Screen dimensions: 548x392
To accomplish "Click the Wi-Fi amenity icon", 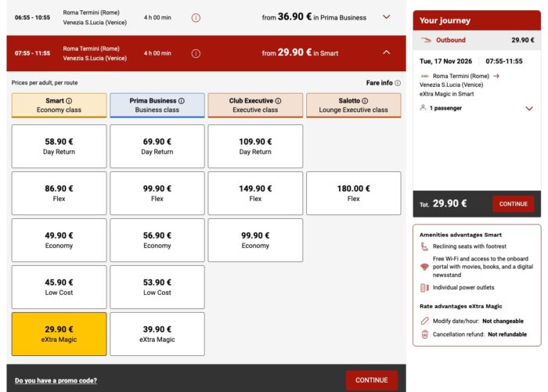I will [424, 267].
